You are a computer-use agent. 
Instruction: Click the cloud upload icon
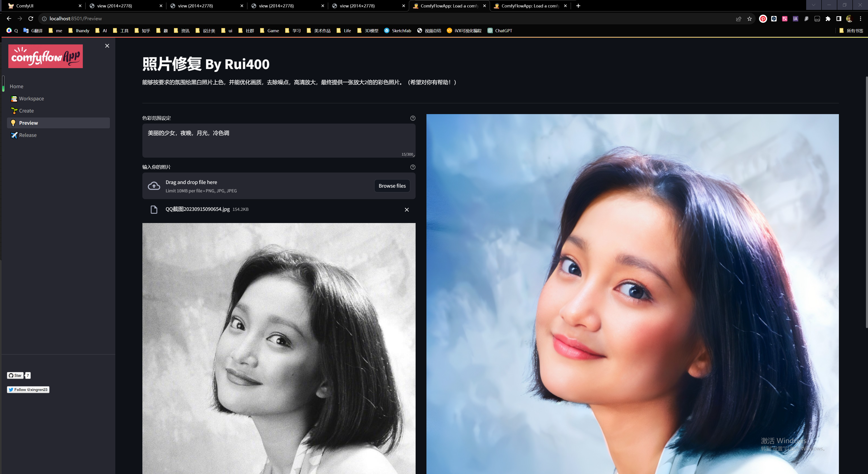pyautogui.click(x=154, y=186)
